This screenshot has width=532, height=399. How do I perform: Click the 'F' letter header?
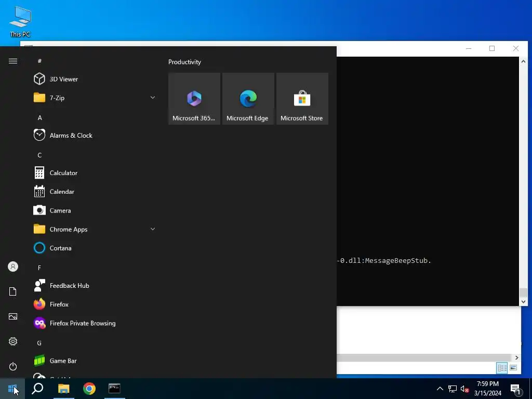(x=39, y=268)
